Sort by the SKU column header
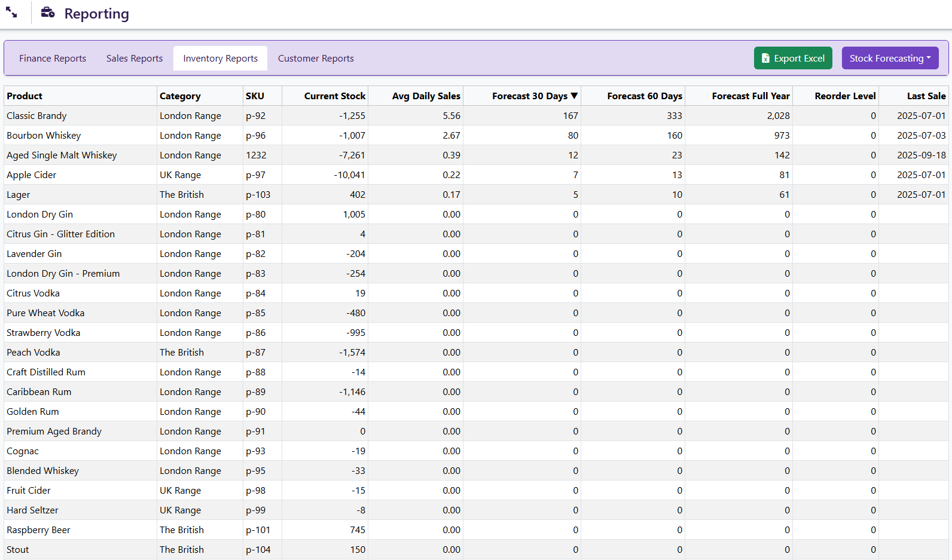This screenshot has height=560, width=952. pyautogui.click(x=255, y=96)
